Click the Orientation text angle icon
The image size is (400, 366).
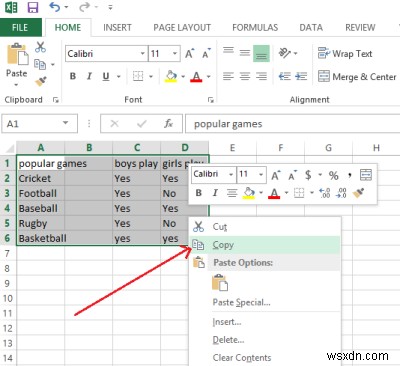284,53
